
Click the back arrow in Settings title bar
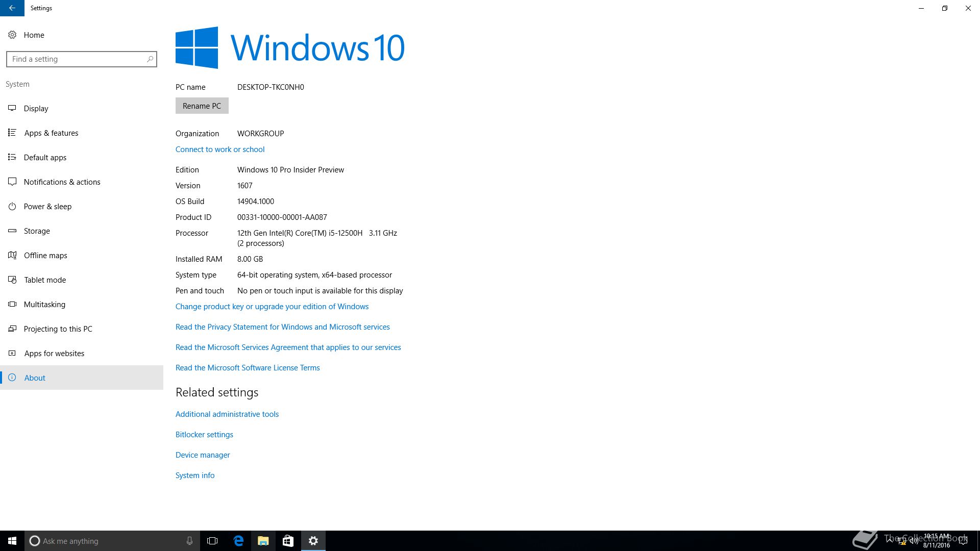(x=12, y=8)
